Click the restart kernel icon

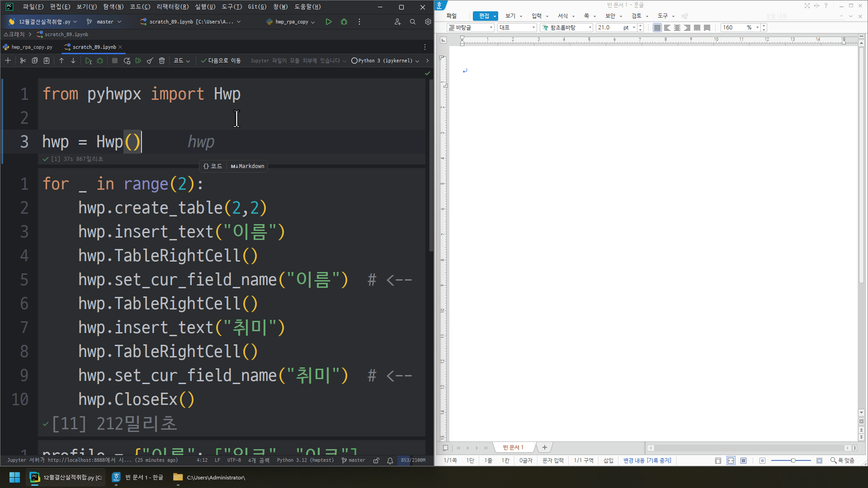pos(127,60)
